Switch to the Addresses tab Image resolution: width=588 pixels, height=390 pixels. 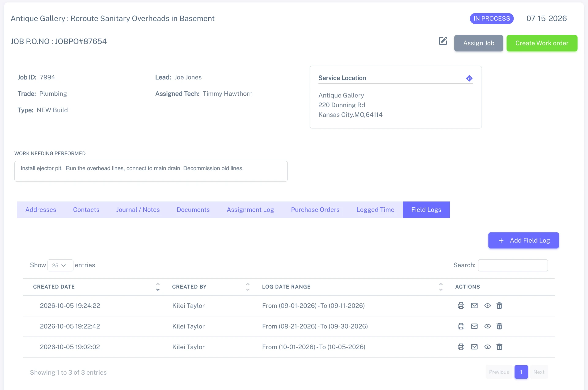(41, 210)
